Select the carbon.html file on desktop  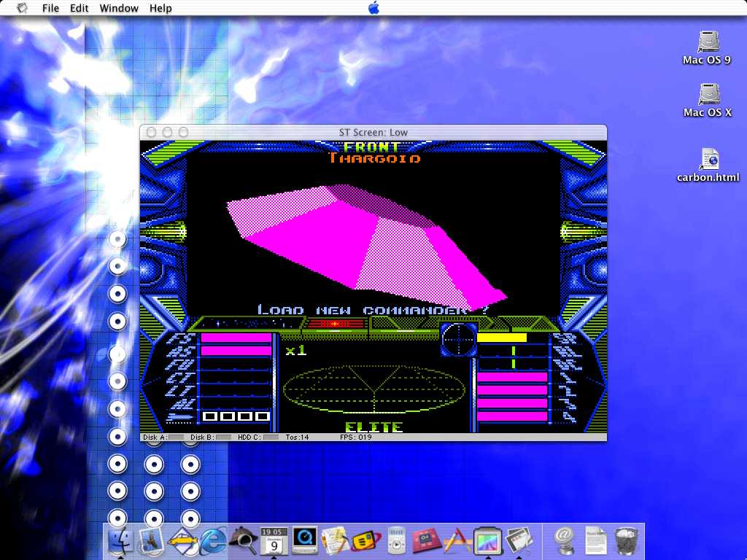tap(708, 164)
